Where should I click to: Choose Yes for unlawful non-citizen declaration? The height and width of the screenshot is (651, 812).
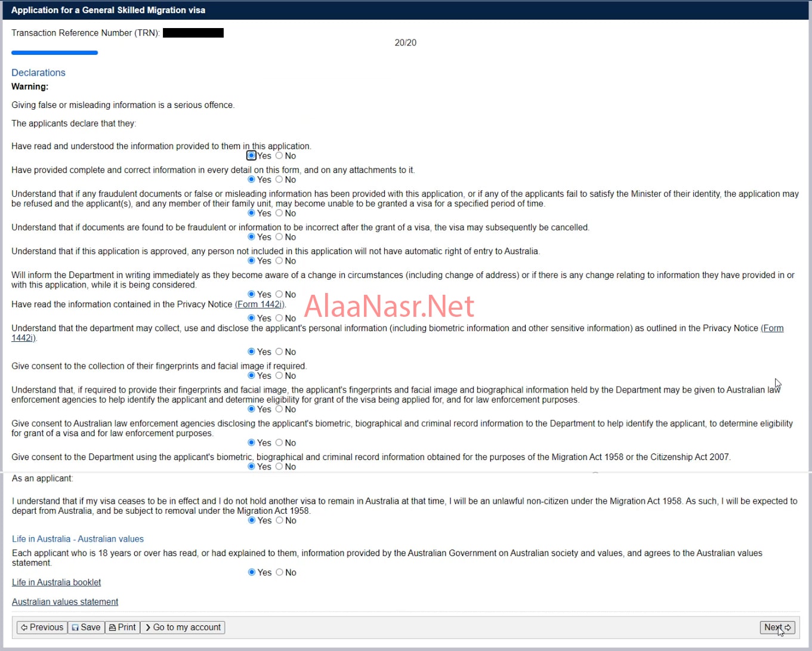tap(251, 520)
